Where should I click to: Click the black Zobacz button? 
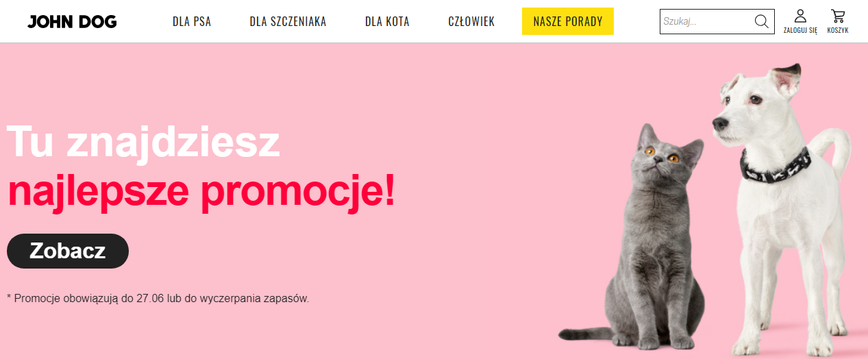pyautogui.click(x=68, y=251)
